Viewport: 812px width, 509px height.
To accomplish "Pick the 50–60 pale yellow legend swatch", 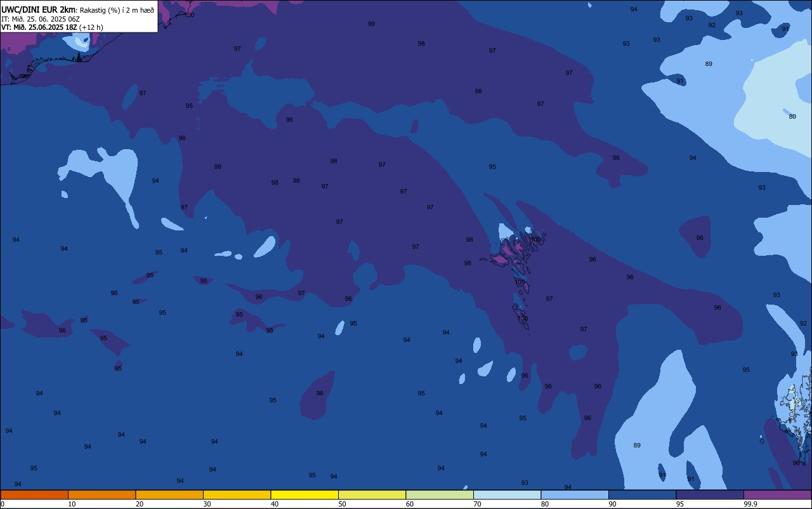I will (x=372, y=494).
